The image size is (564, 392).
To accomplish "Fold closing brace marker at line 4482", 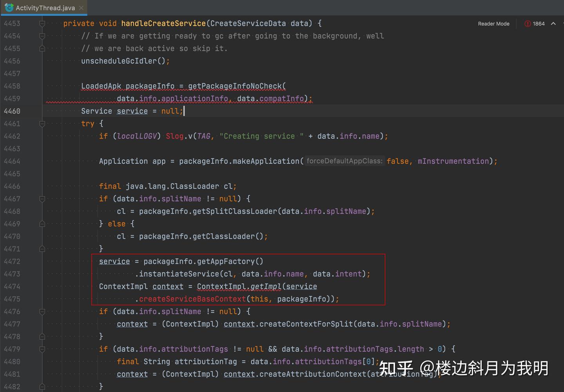I will (42, 387).
